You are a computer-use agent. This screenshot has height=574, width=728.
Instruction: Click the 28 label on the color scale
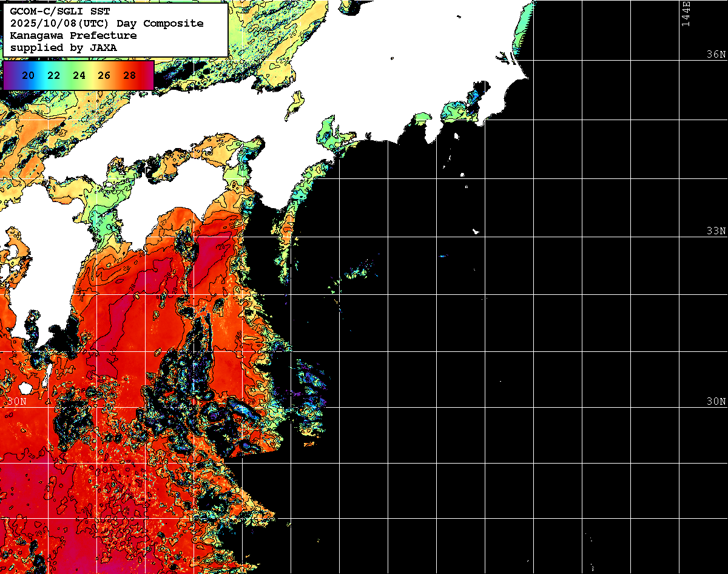click(129, 76)
